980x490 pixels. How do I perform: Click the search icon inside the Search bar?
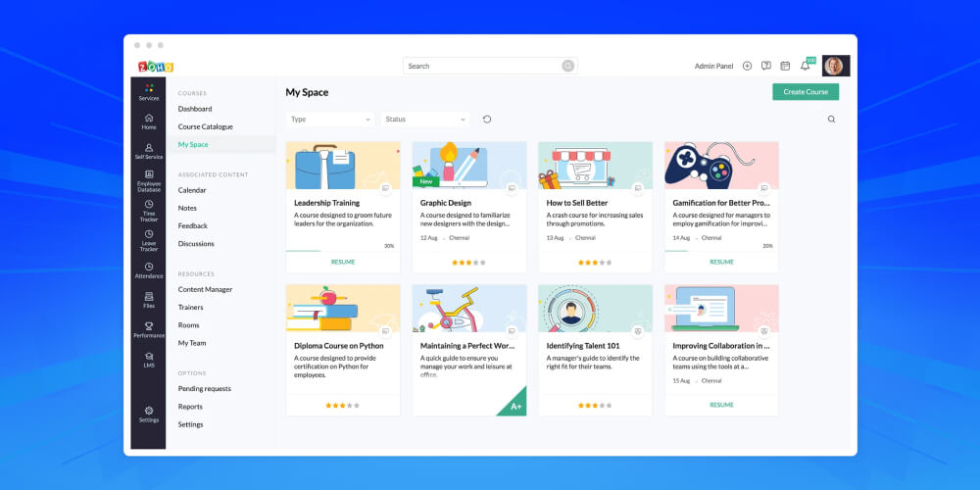click(567, 66)
